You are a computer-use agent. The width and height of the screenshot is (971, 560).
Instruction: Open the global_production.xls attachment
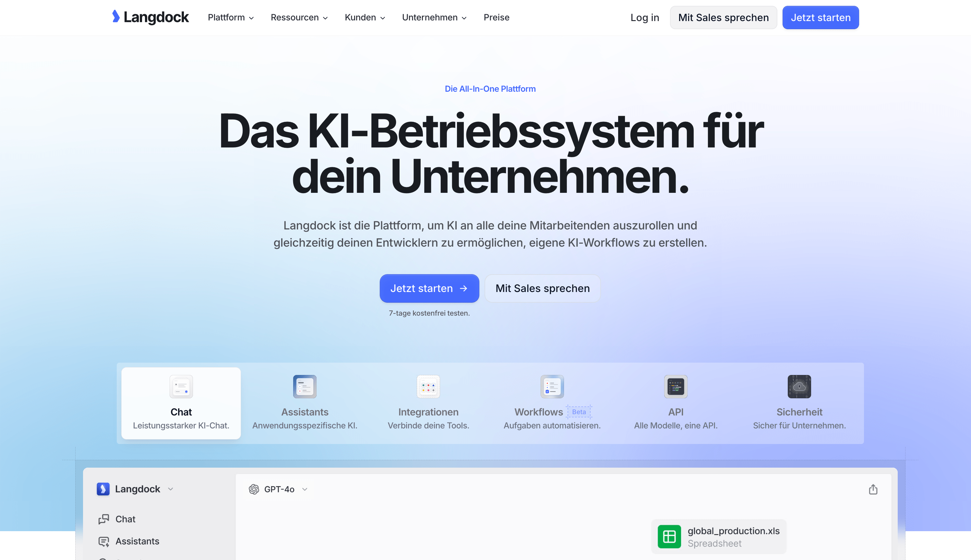(733, 531)
